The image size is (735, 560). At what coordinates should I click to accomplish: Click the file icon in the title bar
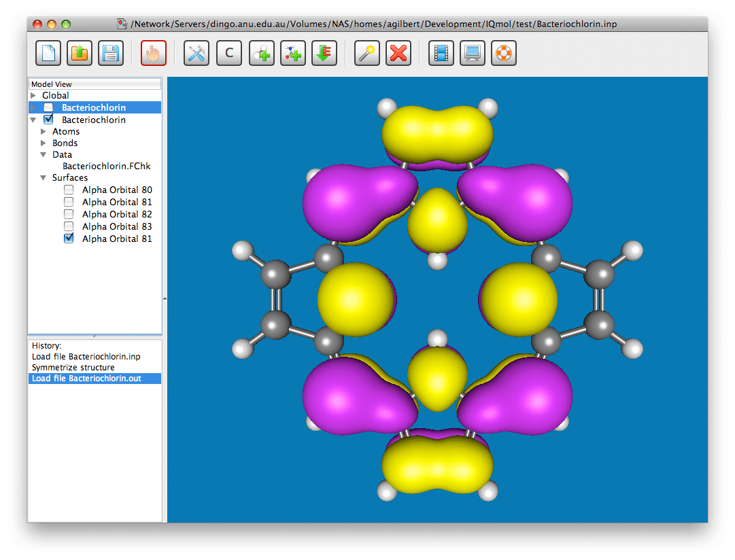pos(122,24)
